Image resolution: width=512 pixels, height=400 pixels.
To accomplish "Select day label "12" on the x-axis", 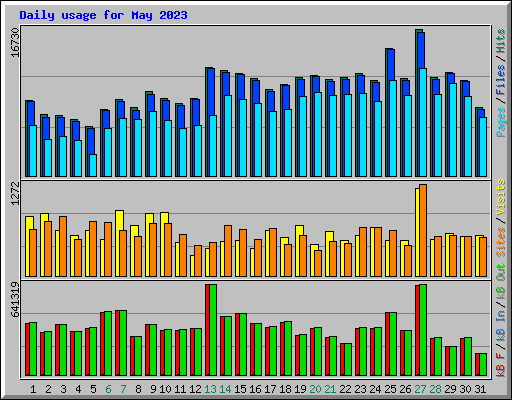I will click(195, 389).
